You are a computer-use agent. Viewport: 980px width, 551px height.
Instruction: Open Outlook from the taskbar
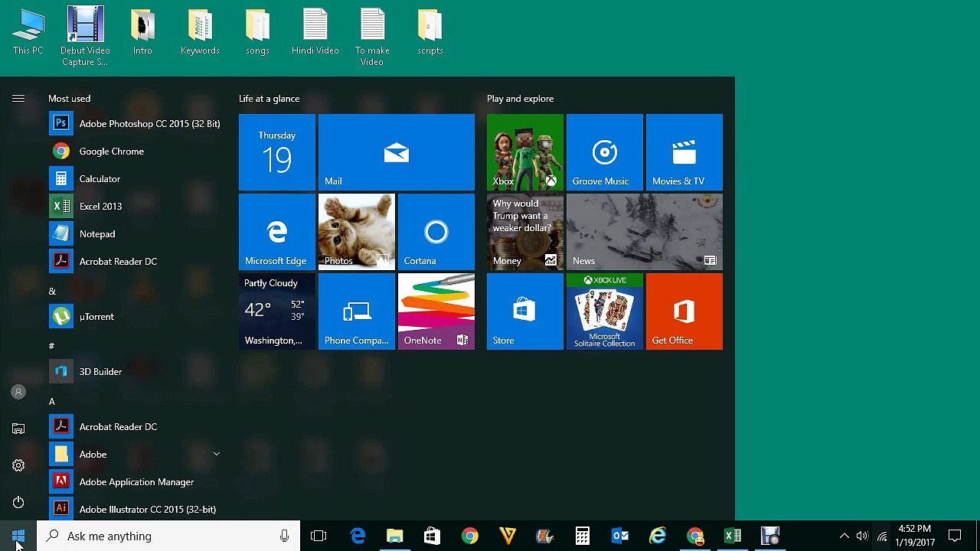(620, 536)
